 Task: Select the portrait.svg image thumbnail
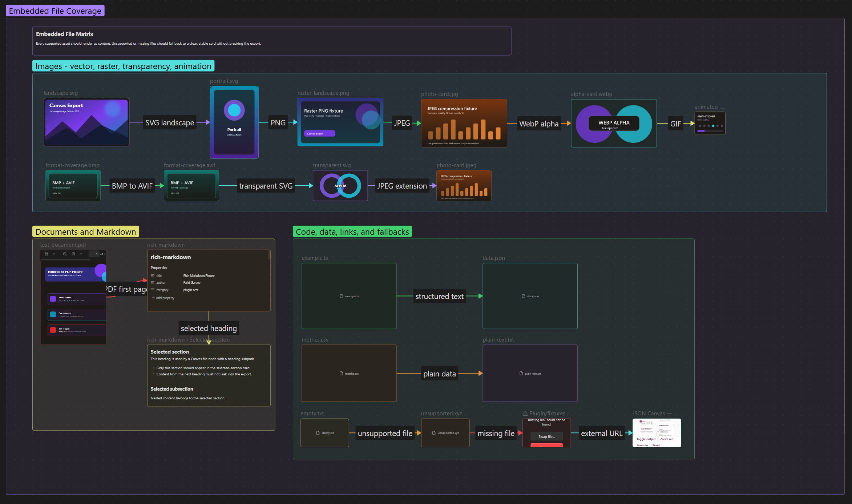pyautogui.click(x=234, y=122)
